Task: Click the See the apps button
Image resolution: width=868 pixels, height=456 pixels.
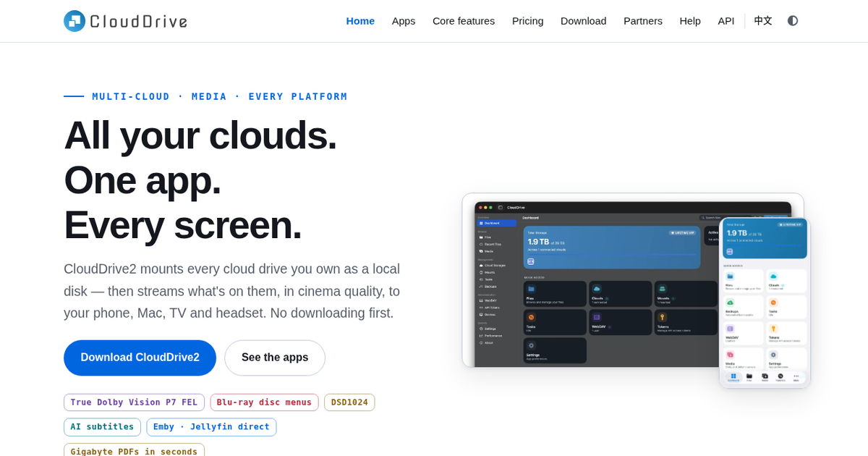Action: 275,358
